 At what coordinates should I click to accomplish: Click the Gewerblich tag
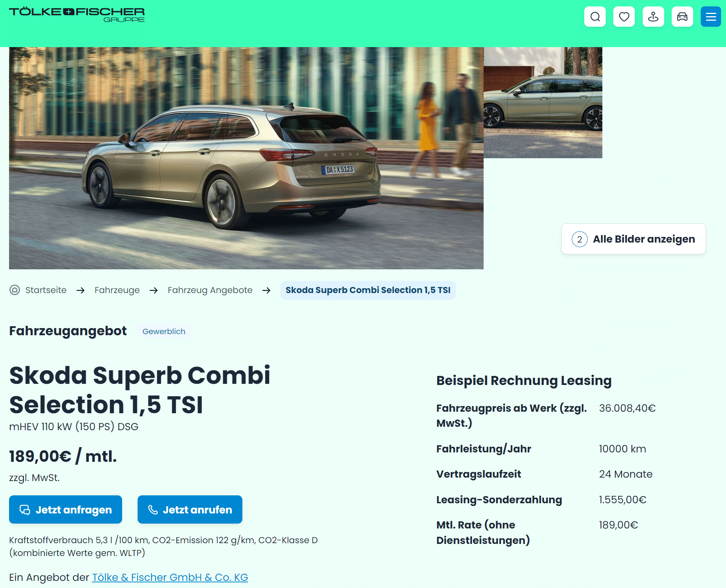coord(164,331)
